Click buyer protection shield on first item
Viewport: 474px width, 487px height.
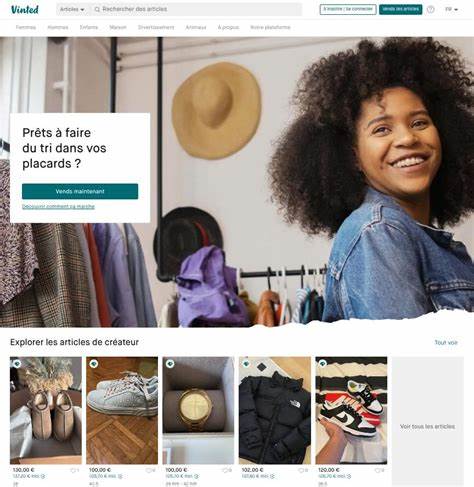pos(43,476)
